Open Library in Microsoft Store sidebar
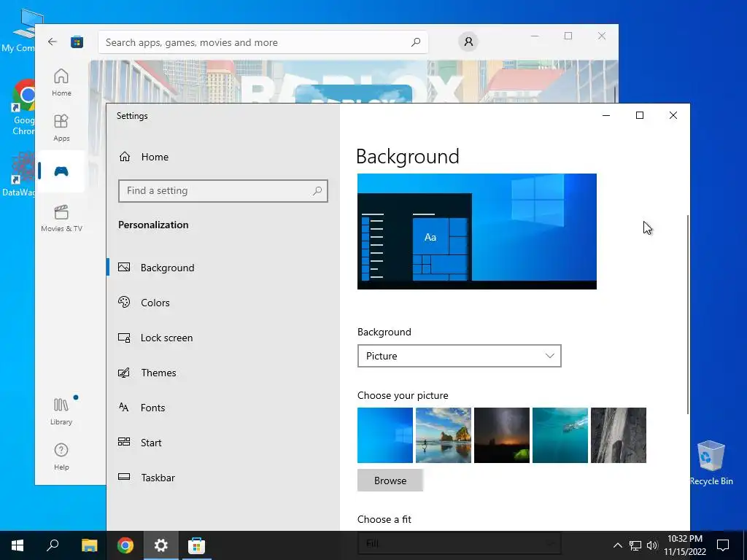The image size is (747, 560). 61,411
